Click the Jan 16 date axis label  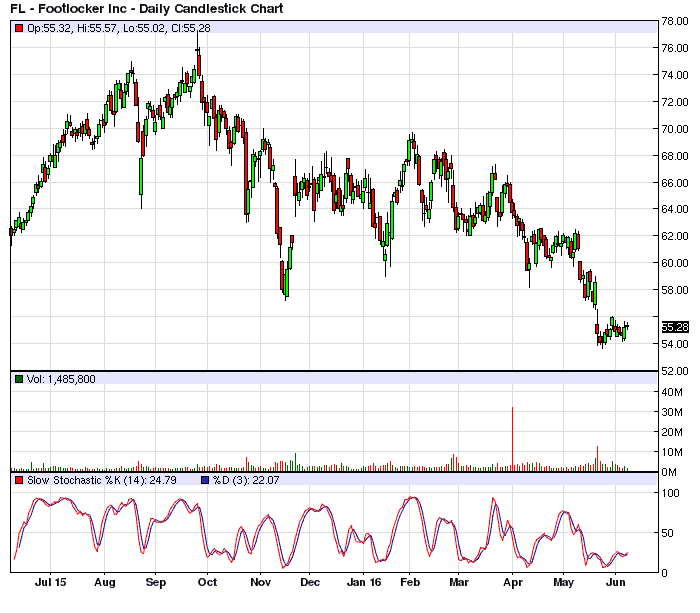tap(364, 582)
